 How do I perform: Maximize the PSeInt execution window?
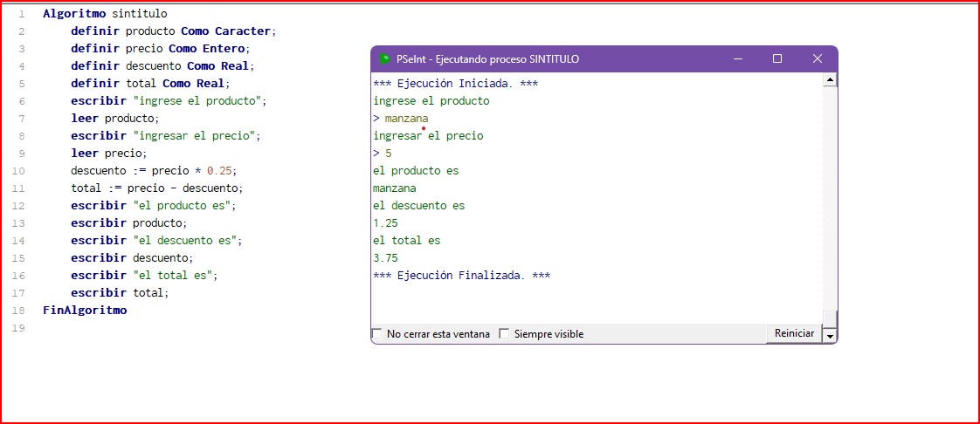777,59
